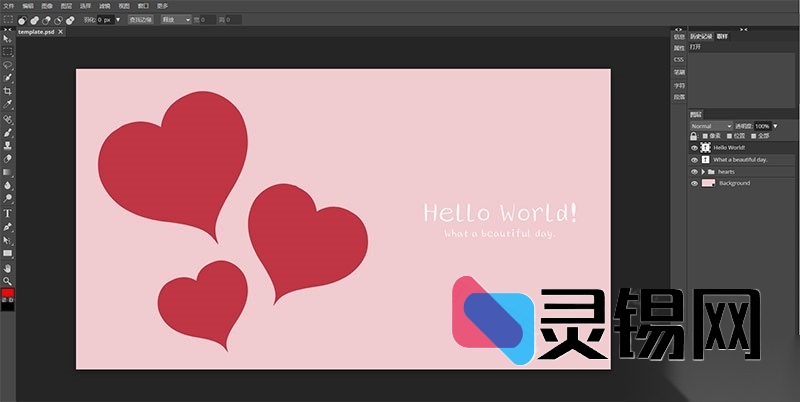Click the black background color swatch
The height and width of the screenshot is (402, 800).
8,307
